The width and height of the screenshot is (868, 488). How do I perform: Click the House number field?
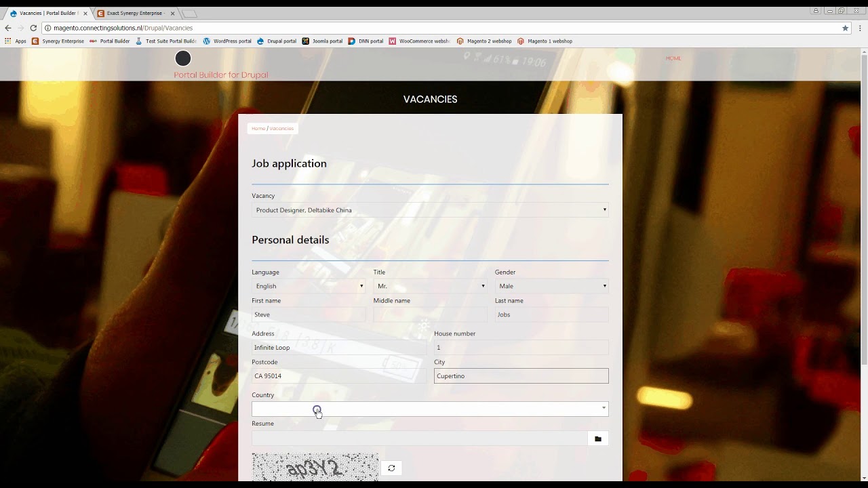pyautogui.click(x=521, y=348)
